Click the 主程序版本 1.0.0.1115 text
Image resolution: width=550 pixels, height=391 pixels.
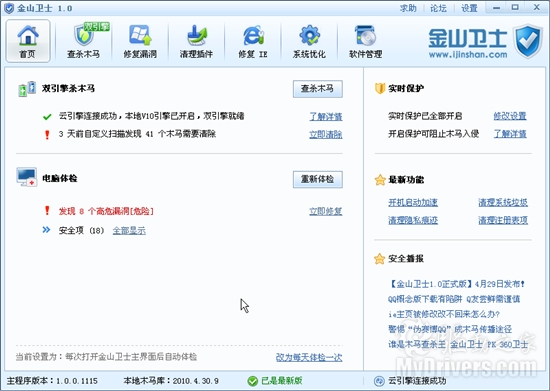[x=52, y=381]
